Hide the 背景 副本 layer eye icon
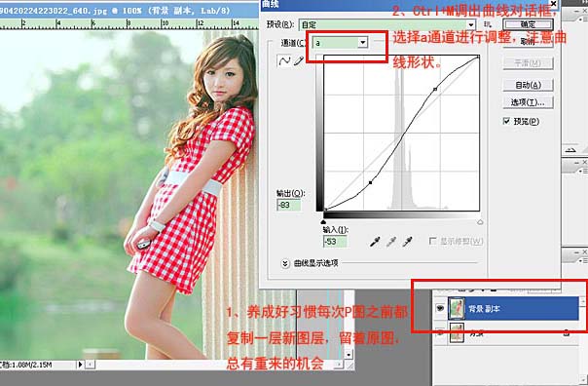 440,308
